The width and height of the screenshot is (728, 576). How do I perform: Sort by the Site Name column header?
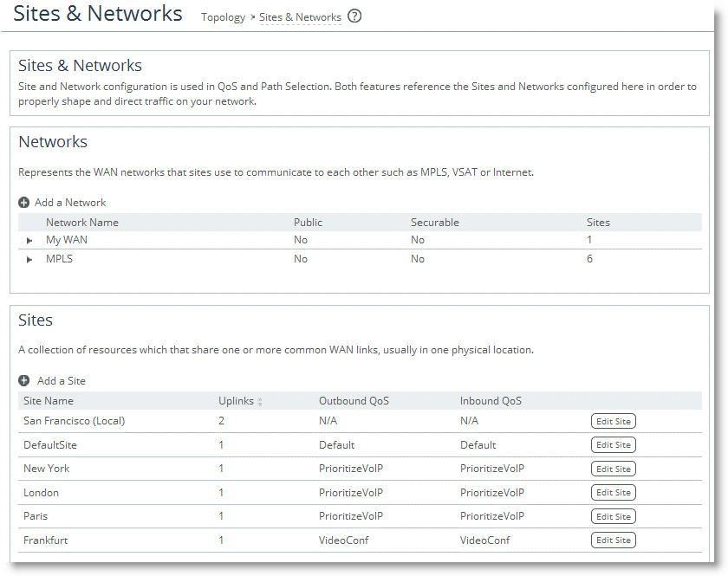tap(49, 401)
